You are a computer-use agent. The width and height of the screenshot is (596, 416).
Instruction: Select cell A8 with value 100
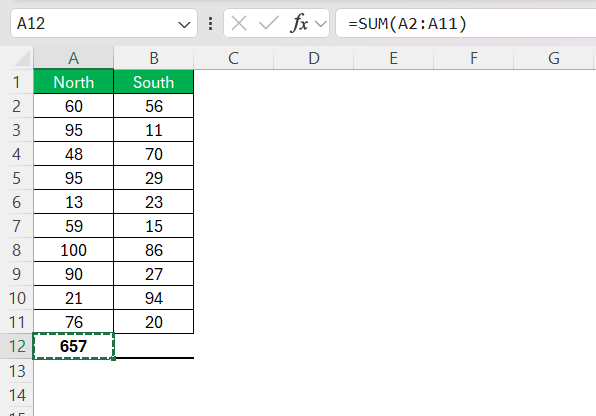pos(73,250)
